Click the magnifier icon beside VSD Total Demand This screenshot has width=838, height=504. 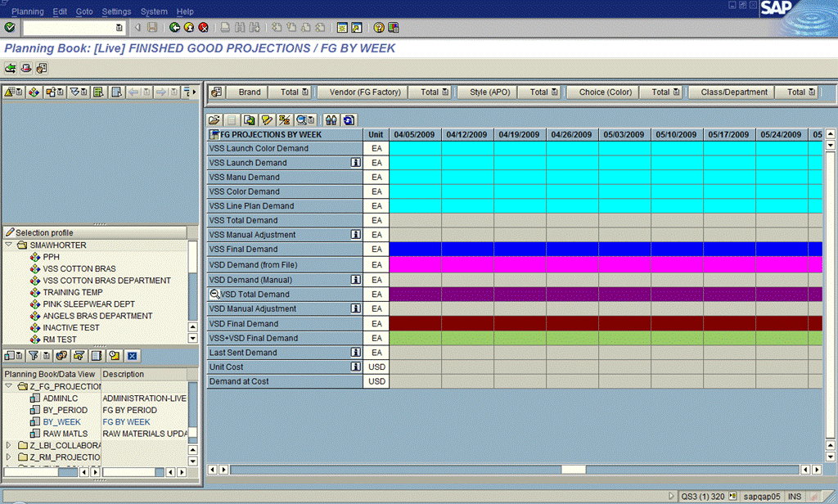coord(214,294)
